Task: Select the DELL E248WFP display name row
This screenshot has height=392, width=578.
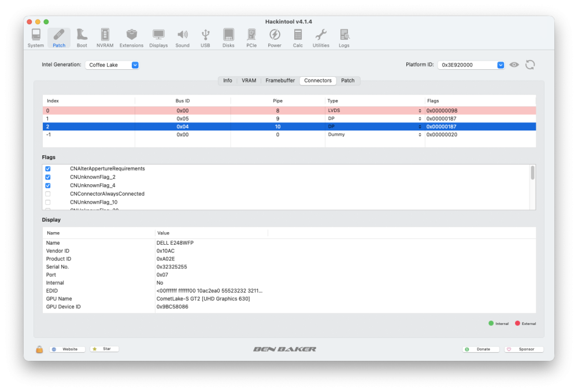Action: click(289, 243)
